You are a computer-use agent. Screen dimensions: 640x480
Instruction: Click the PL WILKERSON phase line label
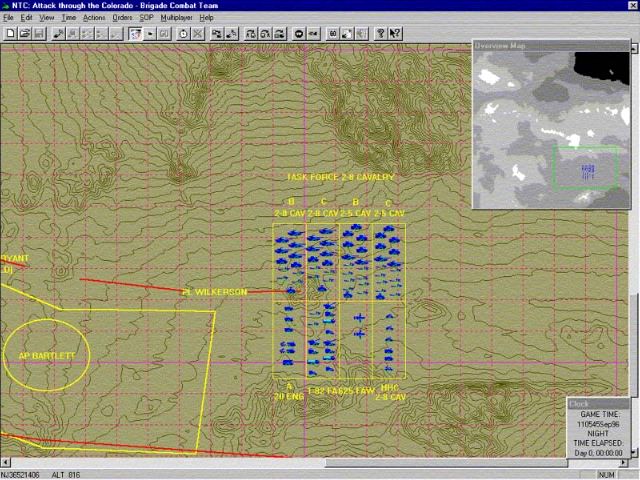pos(214,292)
